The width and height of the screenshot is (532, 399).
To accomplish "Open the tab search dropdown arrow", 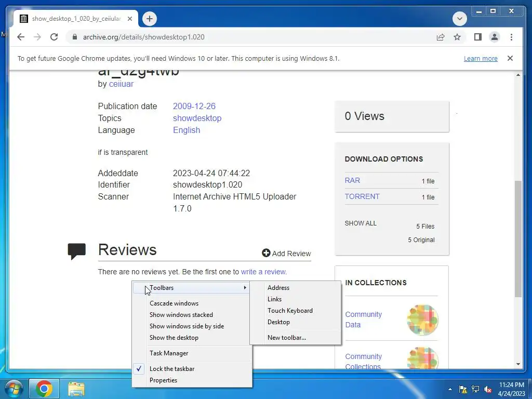I will (460, 19).
